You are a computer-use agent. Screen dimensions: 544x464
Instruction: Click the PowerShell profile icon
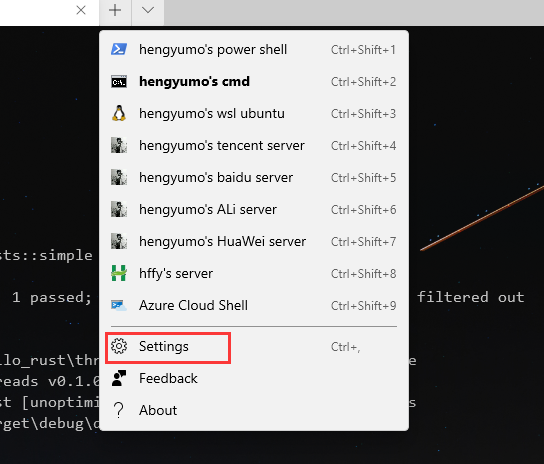click(119, 49)
